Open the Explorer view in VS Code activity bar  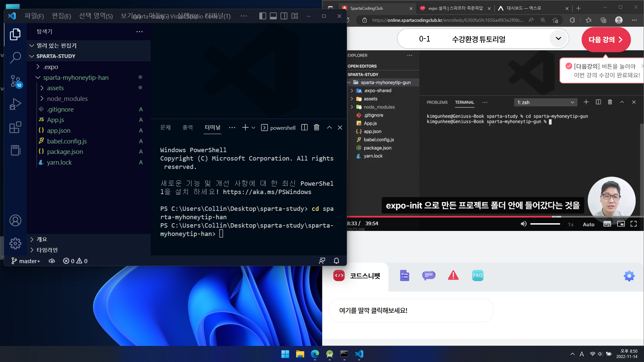[x=15, y=34]
